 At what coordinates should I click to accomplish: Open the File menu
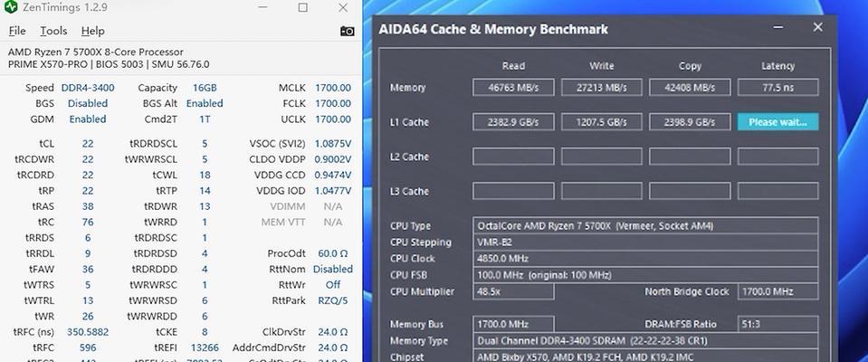16,31
